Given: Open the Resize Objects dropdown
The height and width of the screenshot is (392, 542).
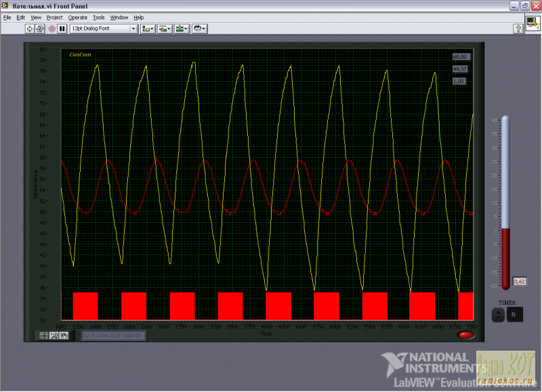Looking at the screenshot, I should tap(182, 28).
